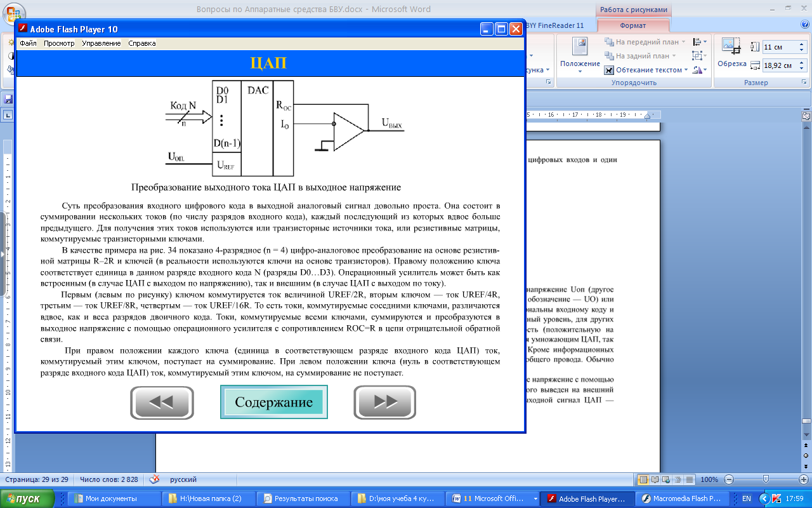
Task: Open the Size group dialog launcher
Action: tap(804, 83)
